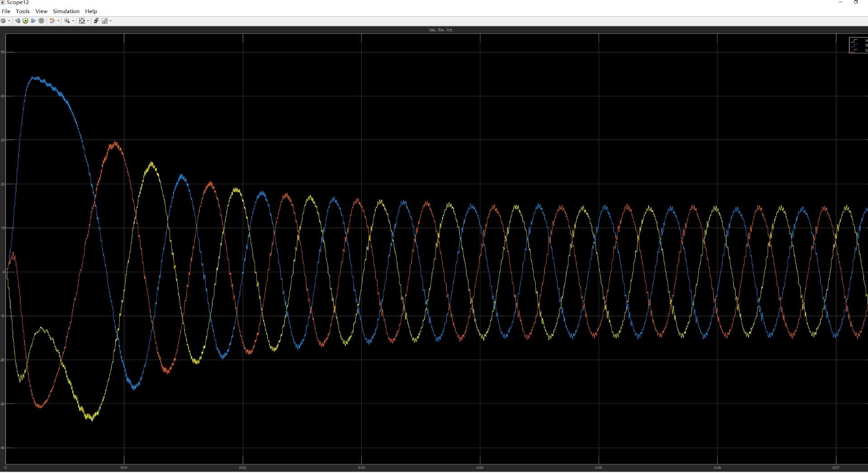Click the Highlight Simulink Block icon

click(x=52, y=21)
